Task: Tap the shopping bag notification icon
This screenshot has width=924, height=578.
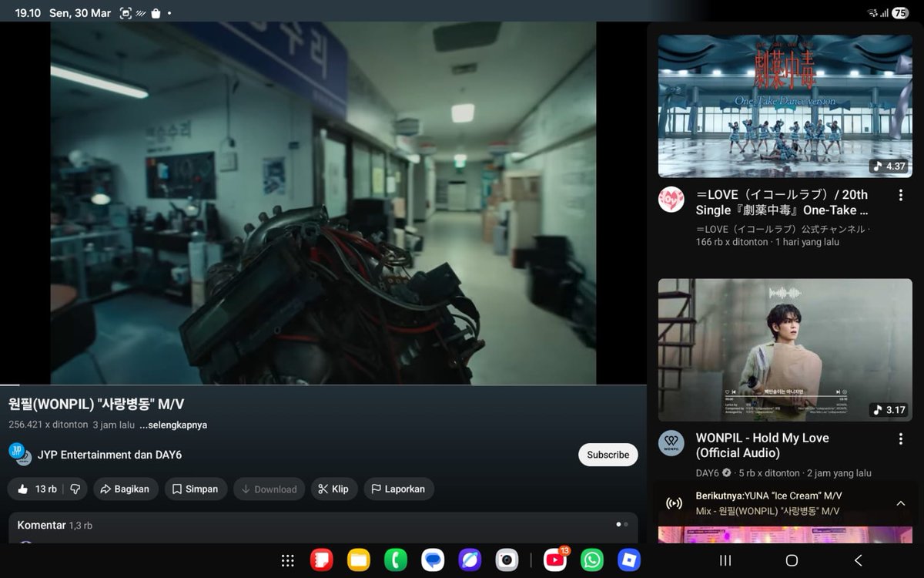Action: pyautogui.click(x=156, y=13)
